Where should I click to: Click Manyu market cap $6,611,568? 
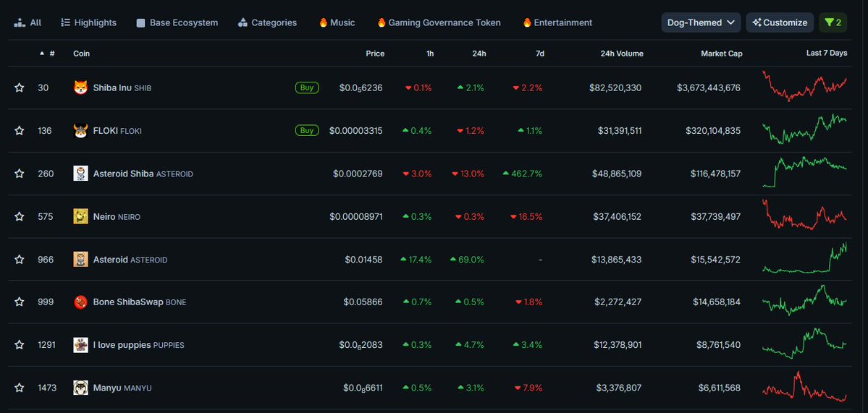point(718,388)
